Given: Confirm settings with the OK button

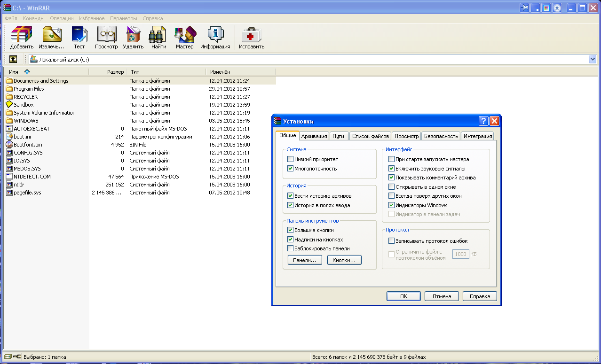Looking at the screenshot, I should tap(403, 296).
